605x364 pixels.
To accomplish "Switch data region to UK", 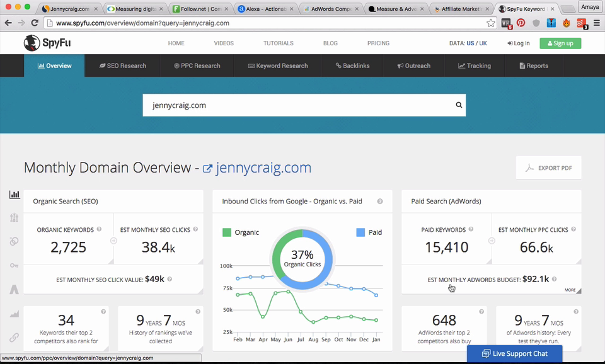I will 483,43.
